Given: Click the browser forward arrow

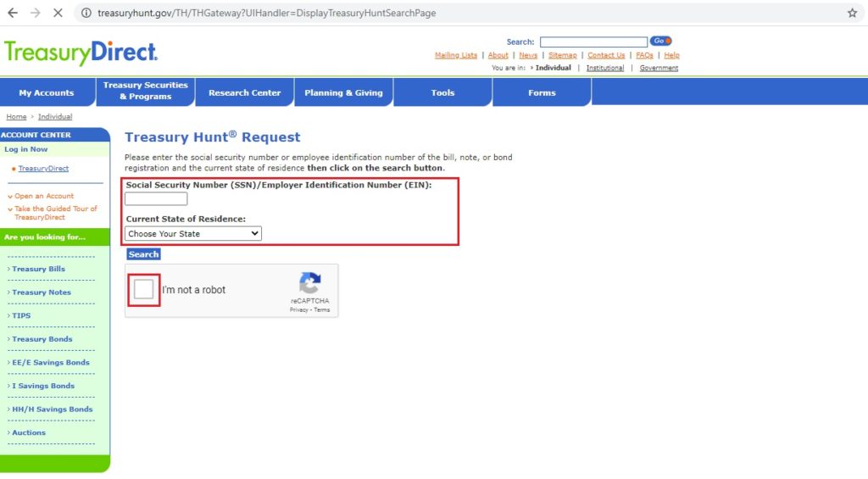Looking at the screenshot, I should (35, 13).
